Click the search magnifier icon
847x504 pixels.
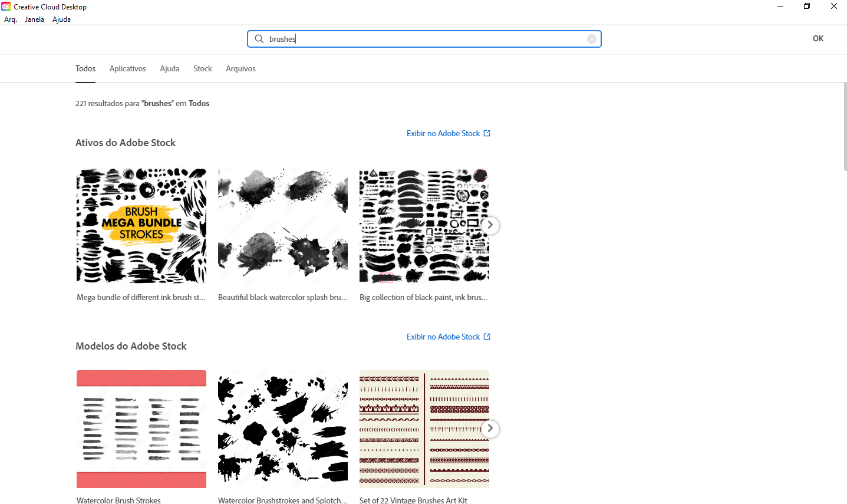click(259, 39)
